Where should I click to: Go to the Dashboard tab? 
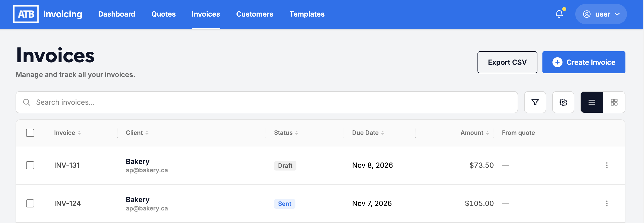click(117, 14)
